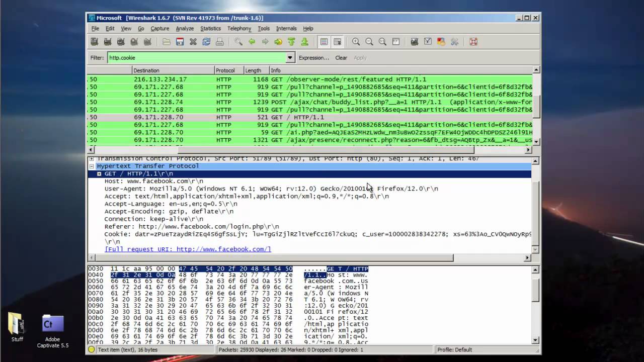Open the Help lifebuoy icon
The height and width of the screenshot is (362, 644).
pos(473,42)
